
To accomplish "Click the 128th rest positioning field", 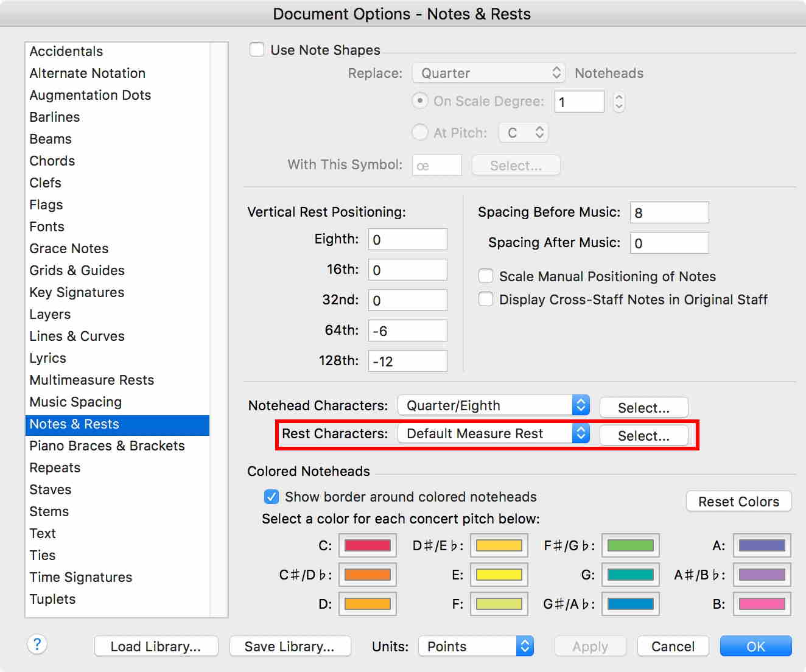I will click(408, 361).
